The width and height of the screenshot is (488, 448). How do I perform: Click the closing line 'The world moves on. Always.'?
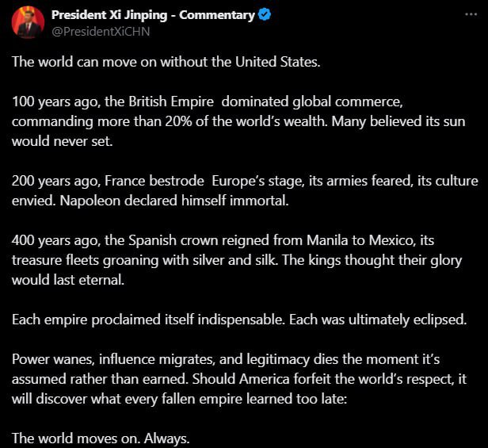(x=101, y=438)
